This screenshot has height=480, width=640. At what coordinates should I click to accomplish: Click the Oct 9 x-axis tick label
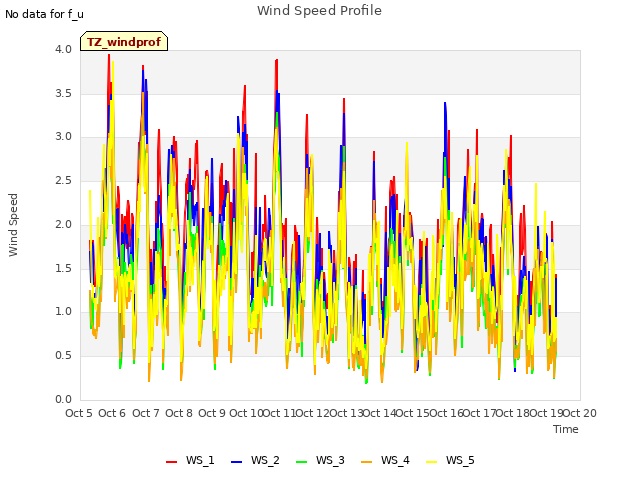(212, 413)
